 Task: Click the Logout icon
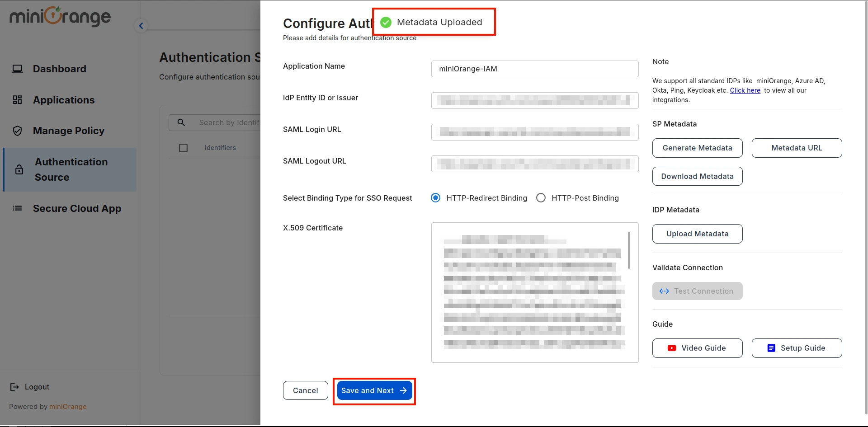(x=14, y=387)
